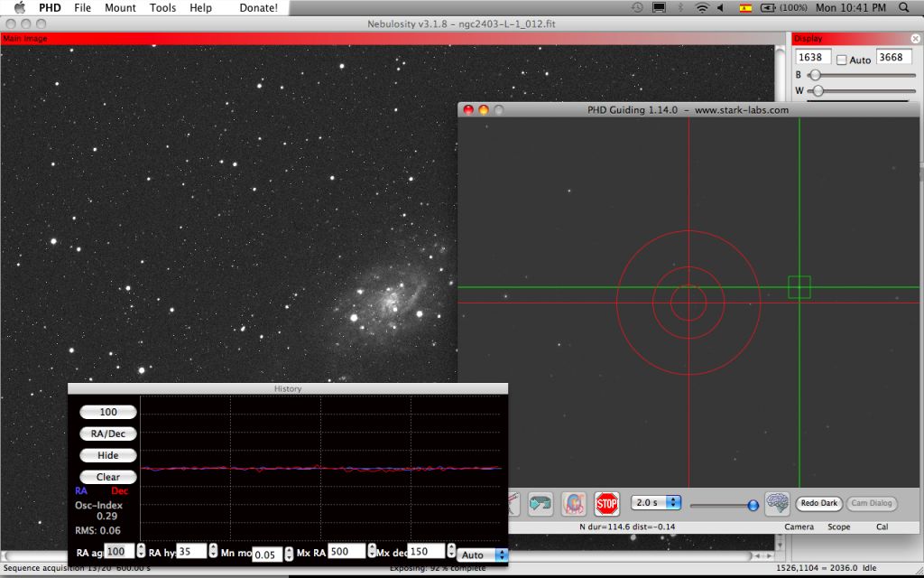Click the Redo Dark button
924x578 pixels.
818,503
